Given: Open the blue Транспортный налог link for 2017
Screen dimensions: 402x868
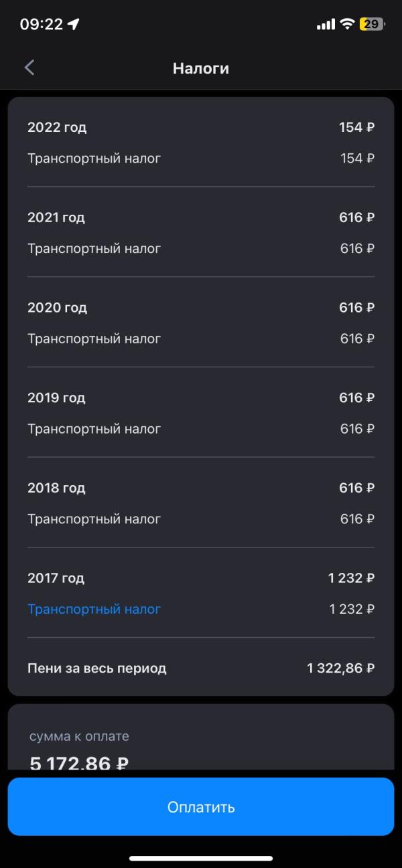Looking at the screenshot, I should 94,609.
